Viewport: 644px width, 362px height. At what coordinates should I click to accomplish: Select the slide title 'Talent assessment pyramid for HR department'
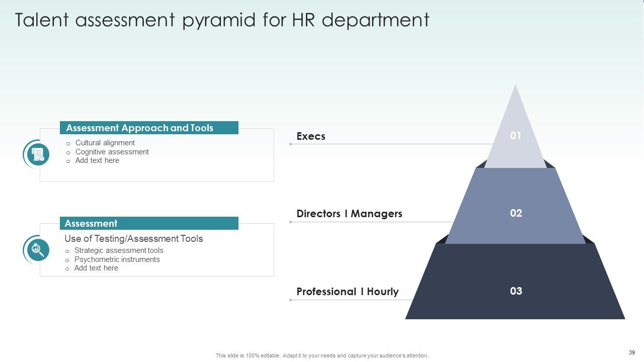(222, 20)
